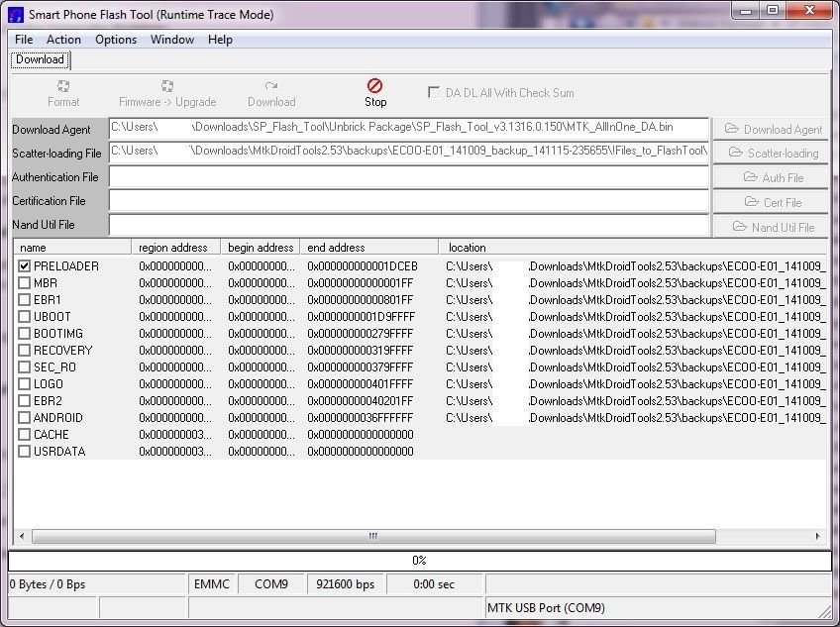Select the Download tab
The width and height of the screenshot is (840, 627).
pyautogui.click(x=41, y=59)
